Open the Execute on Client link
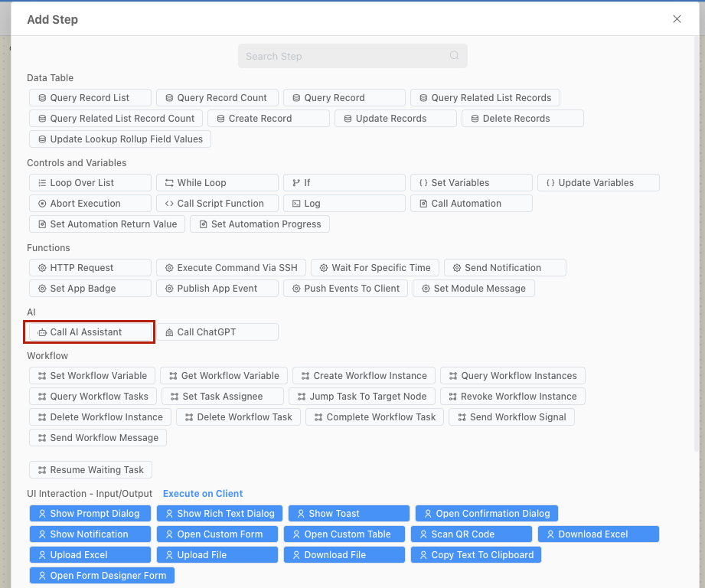The width and height of the screenshot is (705, 588). point(203,494)
